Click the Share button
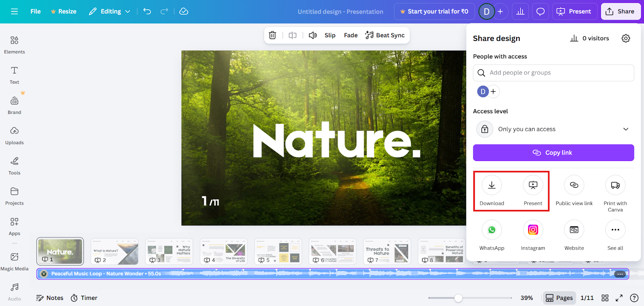Screen dimensions: 644x306 tap(621, 11)
